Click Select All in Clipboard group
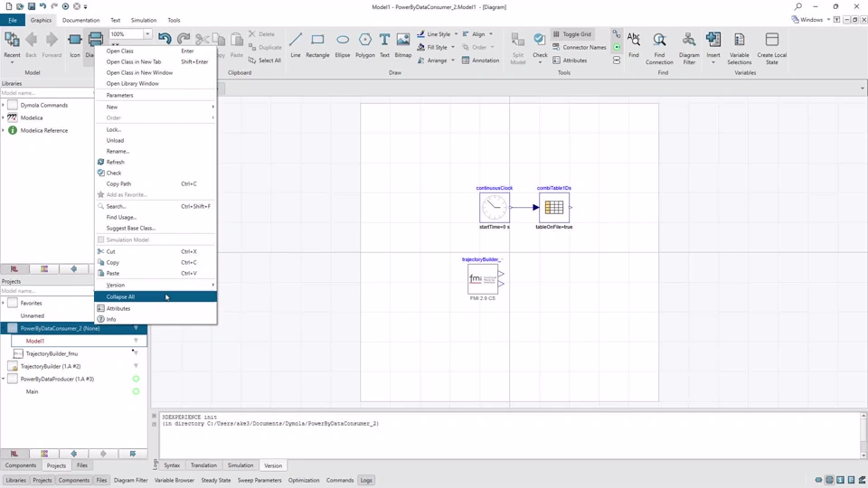Screen dimensions: 868x488 click(265, 61)
